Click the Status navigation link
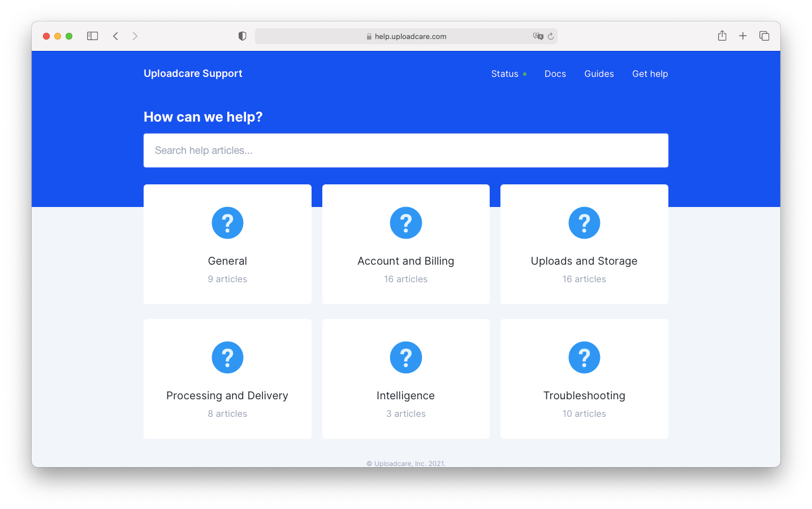 click(x=504, y=74)
